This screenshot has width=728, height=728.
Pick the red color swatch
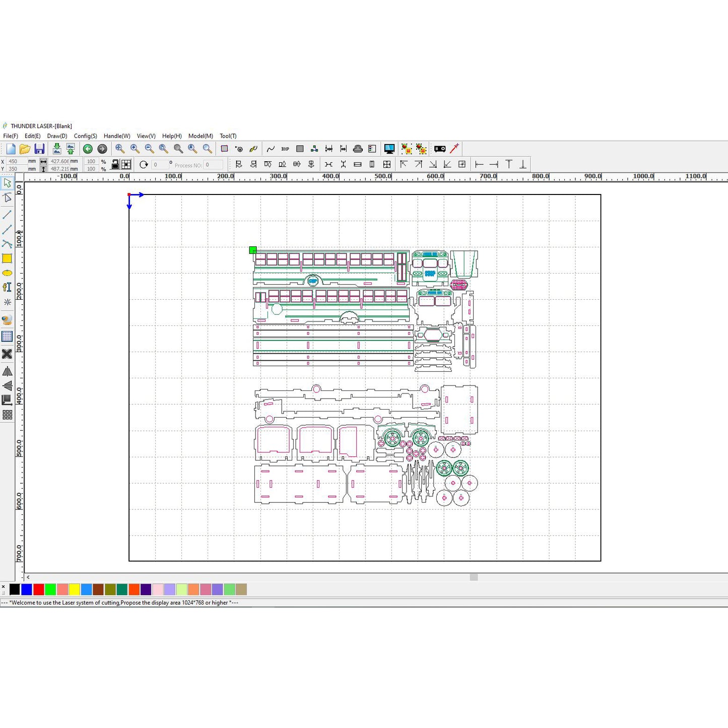click(x=38, y=589)
